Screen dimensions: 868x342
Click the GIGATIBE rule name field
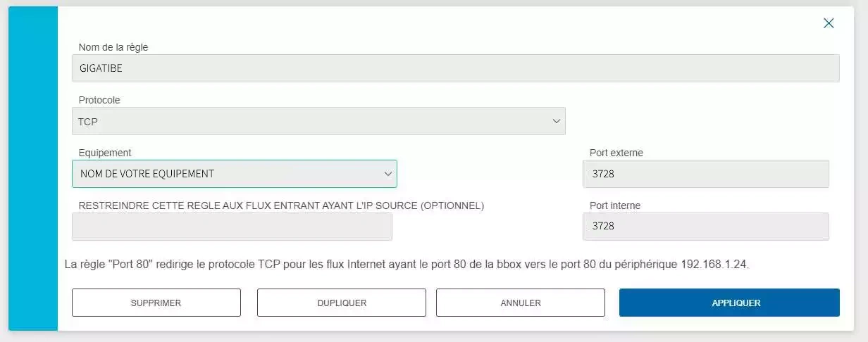click(455, 68)
